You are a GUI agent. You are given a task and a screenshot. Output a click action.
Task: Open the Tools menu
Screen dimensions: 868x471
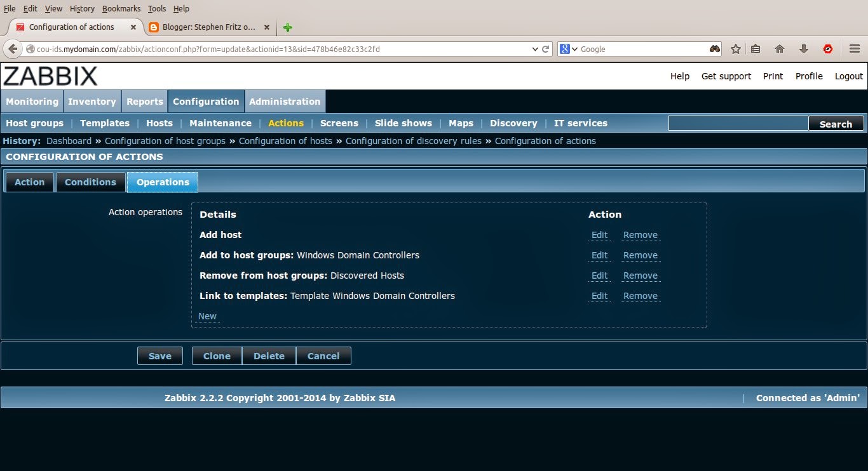157,8
